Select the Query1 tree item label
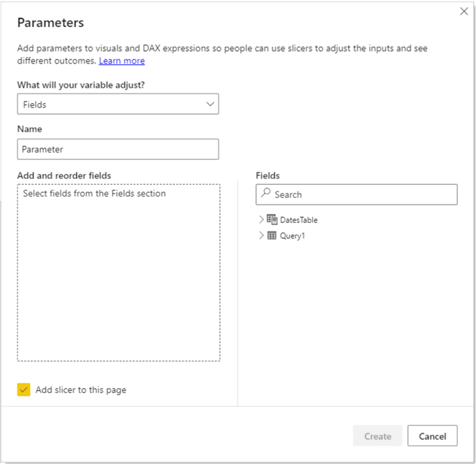The image size is (476, 464). point(292,235)
